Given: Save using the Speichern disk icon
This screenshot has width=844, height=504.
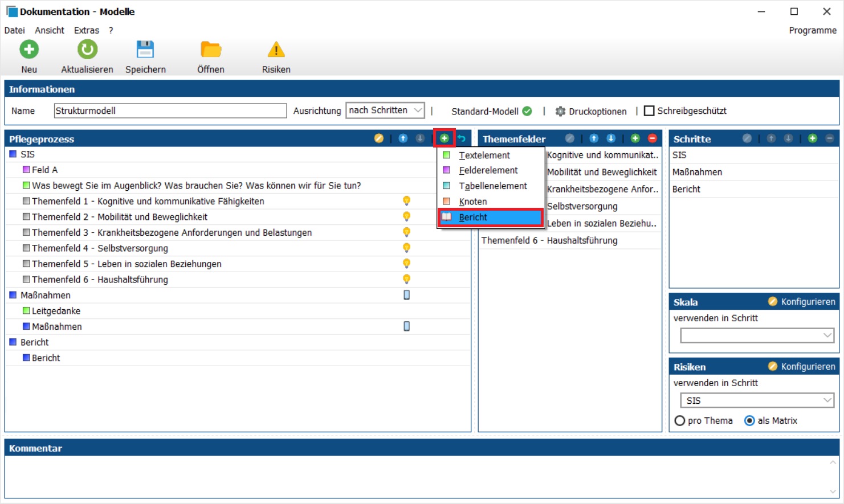Looking at the screenshot, I should 145,50.
